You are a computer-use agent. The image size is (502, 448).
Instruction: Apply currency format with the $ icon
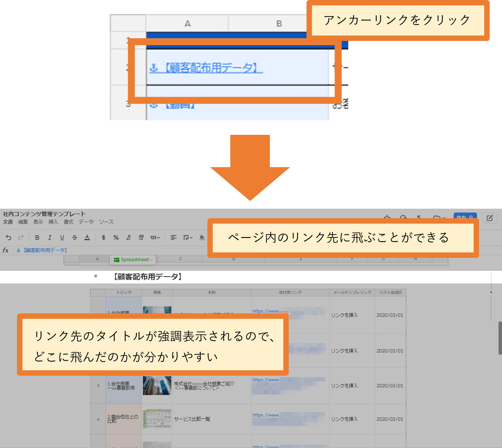tap(104, 238)
